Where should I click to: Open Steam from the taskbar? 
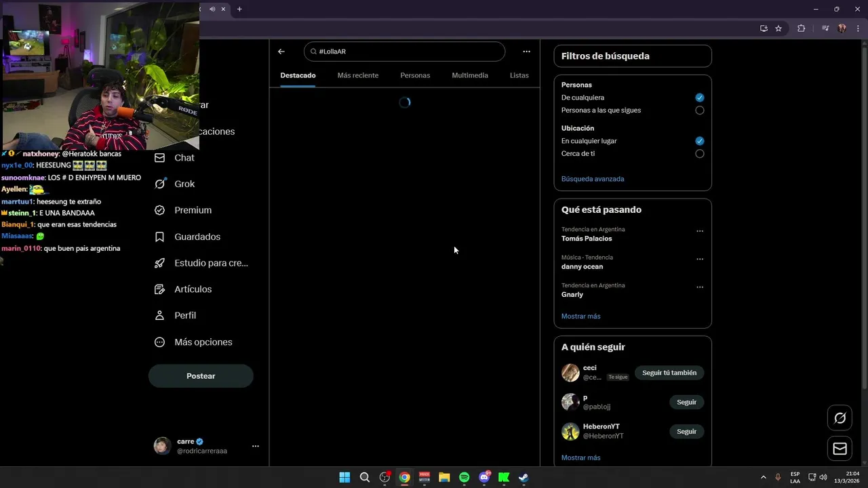coord(524,477)
